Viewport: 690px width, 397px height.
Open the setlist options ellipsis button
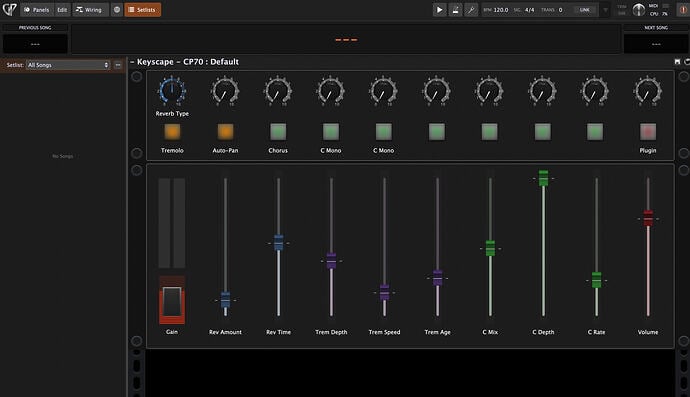pyautogui.click(x=118, y=65)
